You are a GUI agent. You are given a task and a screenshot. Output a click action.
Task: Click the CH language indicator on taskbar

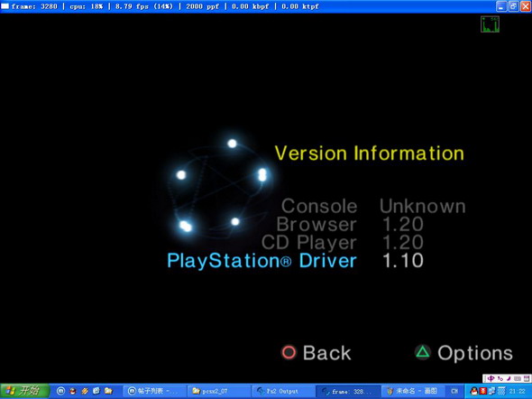(x=454, y=391)
